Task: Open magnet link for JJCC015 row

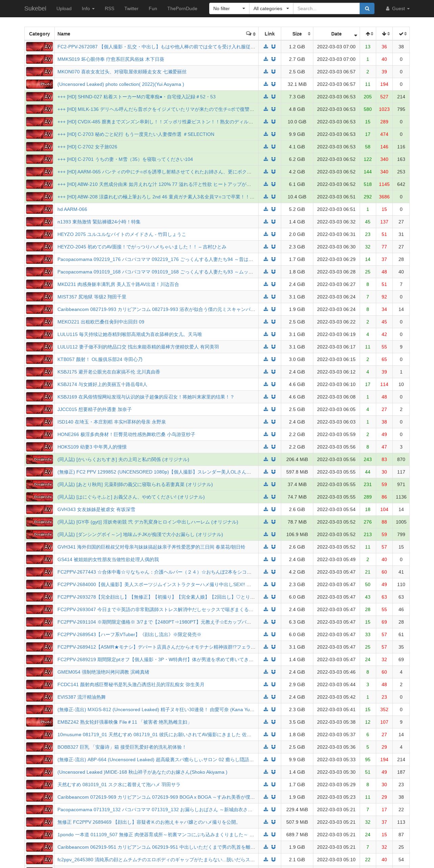Action: pos(273,409)
